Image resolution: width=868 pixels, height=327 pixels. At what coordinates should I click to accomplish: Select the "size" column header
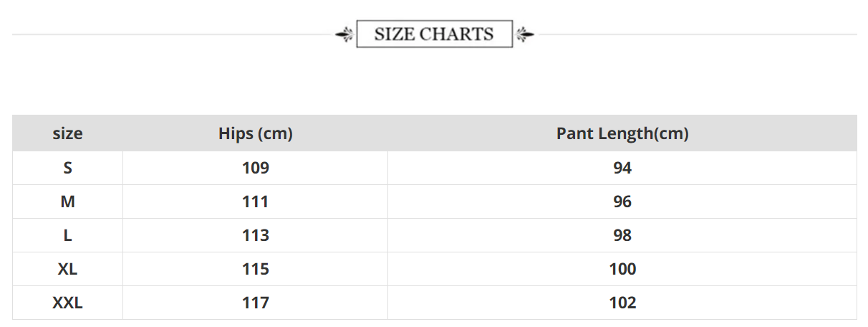[x=67, y=133]
